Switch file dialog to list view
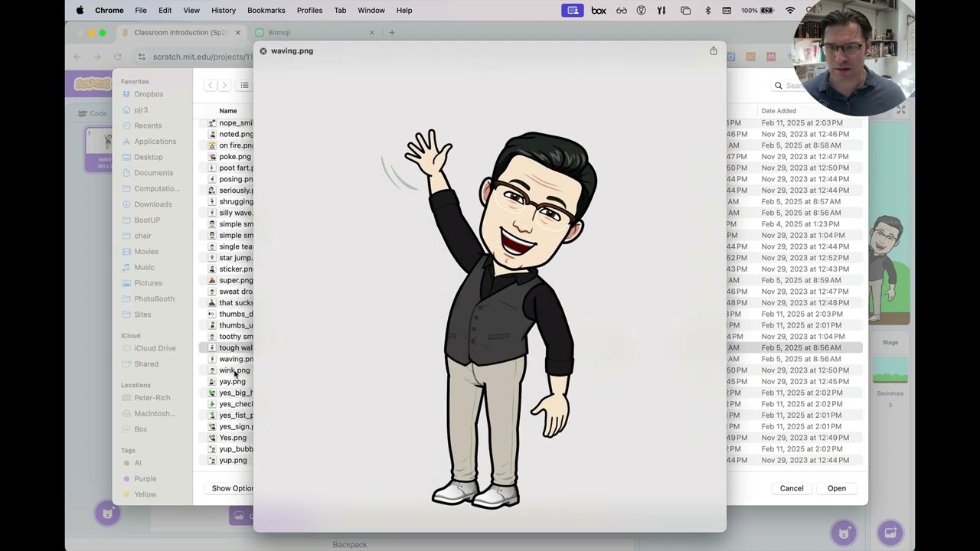 coord(244,85)
